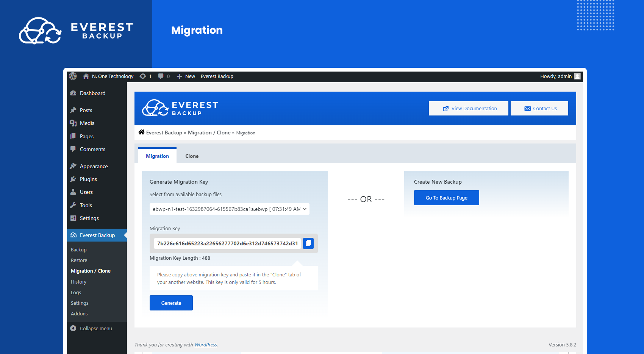The height and width of the screenshot is (354, 644).
Task: Click the Pages icon in sidebar
Action: [73, 136]
